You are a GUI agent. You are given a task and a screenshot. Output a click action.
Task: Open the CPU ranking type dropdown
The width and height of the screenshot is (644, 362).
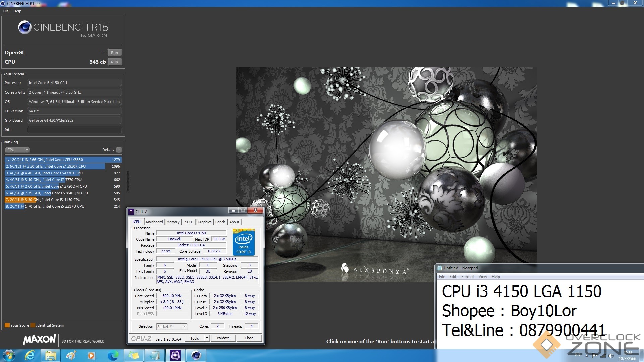[17, 150]
